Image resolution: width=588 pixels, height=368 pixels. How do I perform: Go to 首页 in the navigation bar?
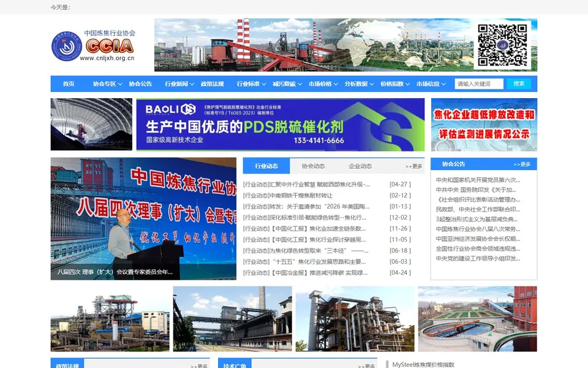pyautogui.click(x=69, y=84)
